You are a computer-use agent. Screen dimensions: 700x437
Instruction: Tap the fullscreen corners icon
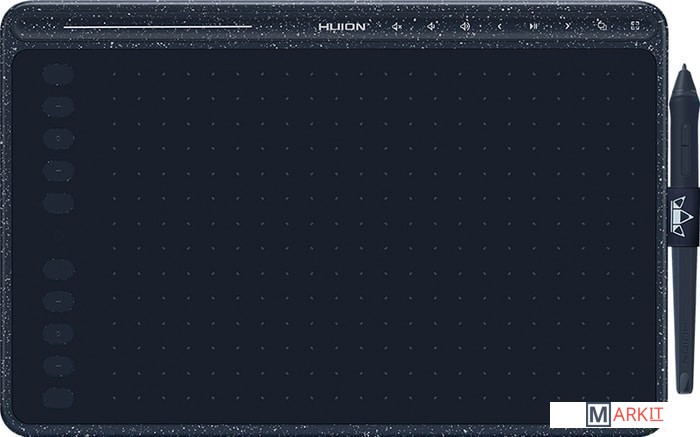click(635, 27)
